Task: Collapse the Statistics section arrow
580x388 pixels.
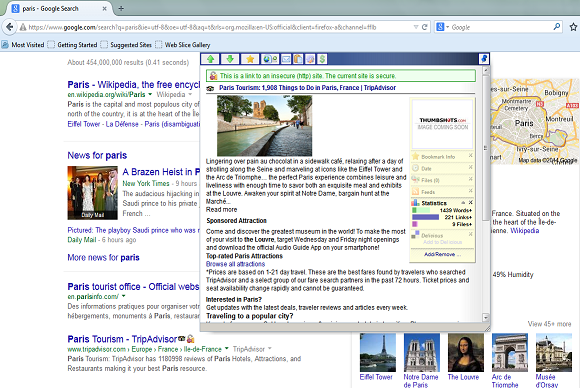Action: [x=463, y=203]
